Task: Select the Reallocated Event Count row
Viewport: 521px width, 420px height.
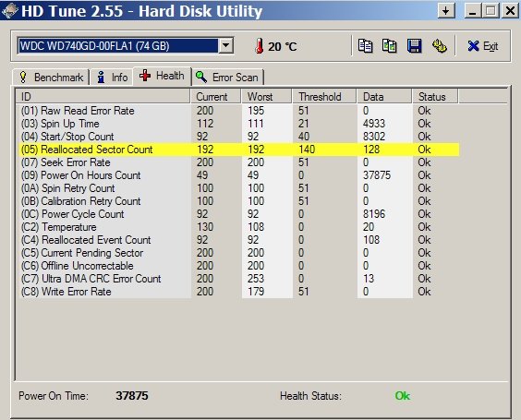Action: [x=239, y=240]
